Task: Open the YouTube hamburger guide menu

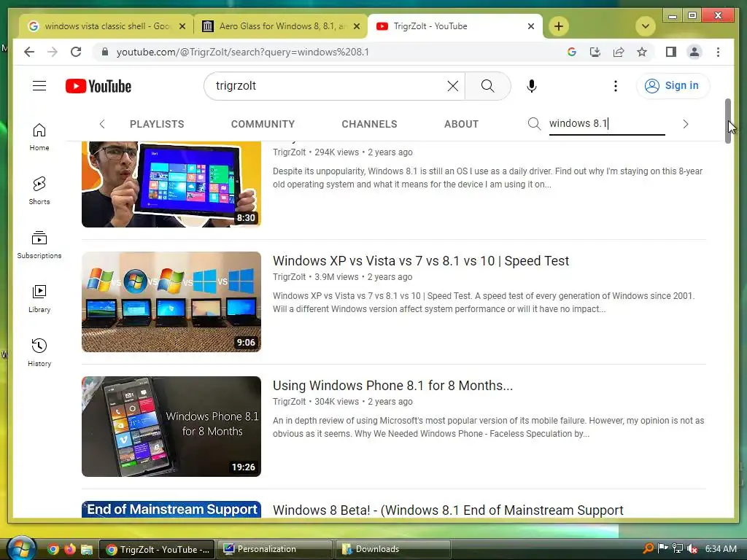Action: point(39,86)
